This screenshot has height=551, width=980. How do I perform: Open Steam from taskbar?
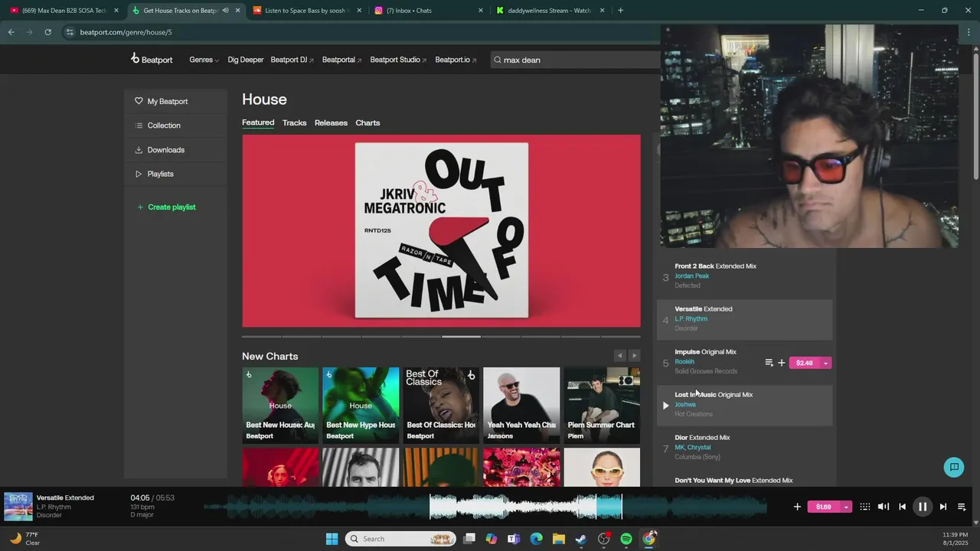click(581, 539)
